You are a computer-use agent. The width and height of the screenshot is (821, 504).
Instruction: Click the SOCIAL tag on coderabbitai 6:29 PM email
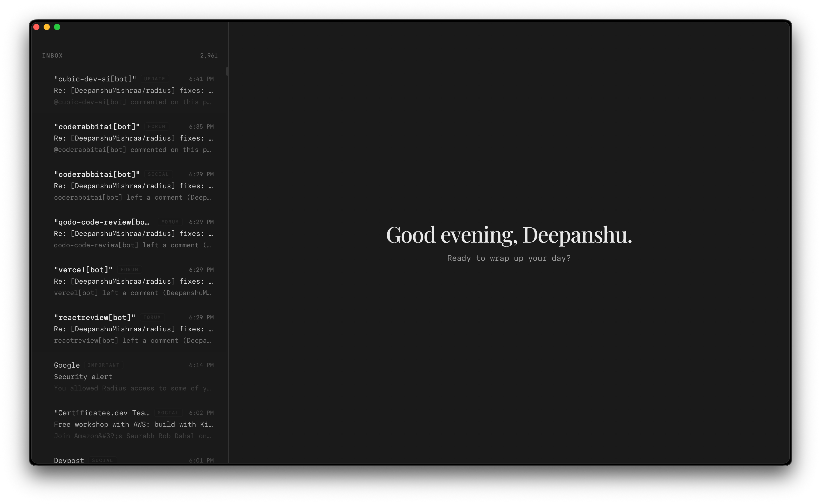tap(158, 174)
